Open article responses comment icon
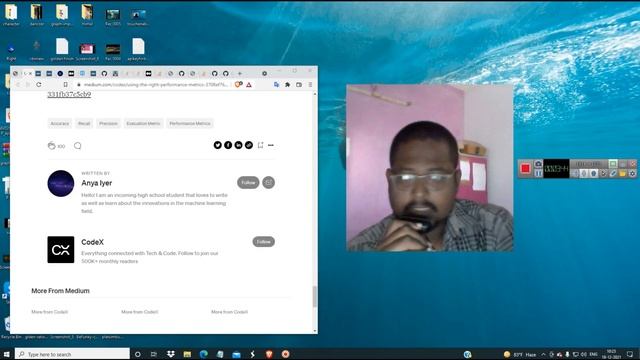 78,145
